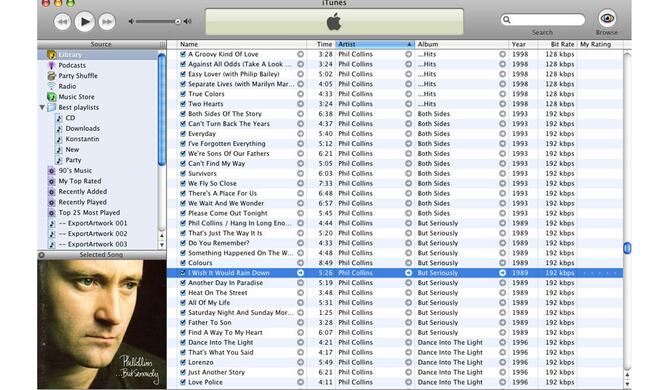Click the Phil Collins album artwork
Image resolution: width=660 pixels, height=390 pixels.
tap(102, 324)
